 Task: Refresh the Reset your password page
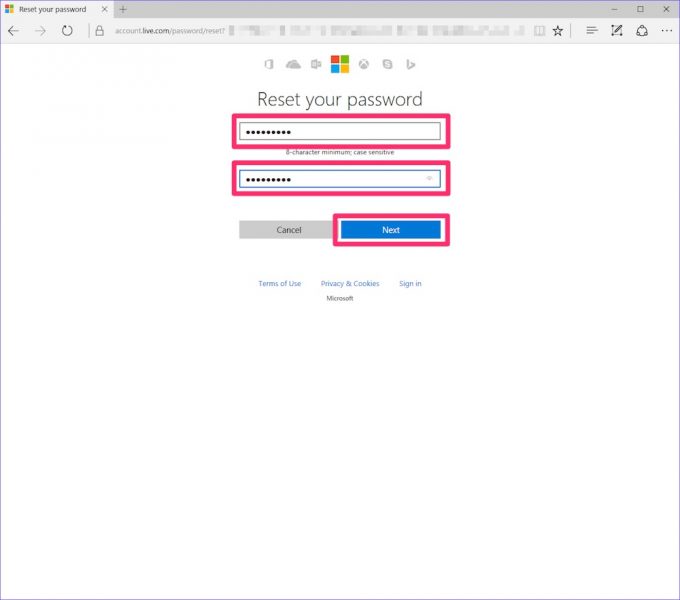[x=67, y=31]
